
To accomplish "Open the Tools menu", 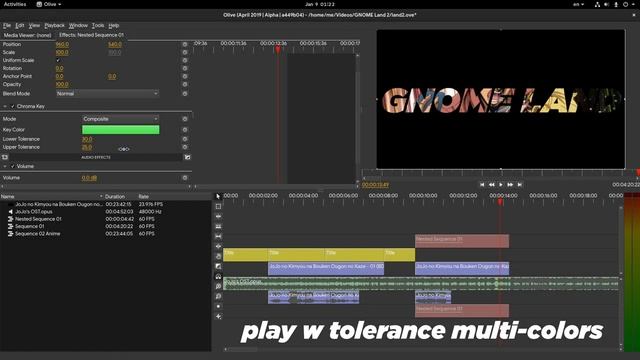I will 98,25.
